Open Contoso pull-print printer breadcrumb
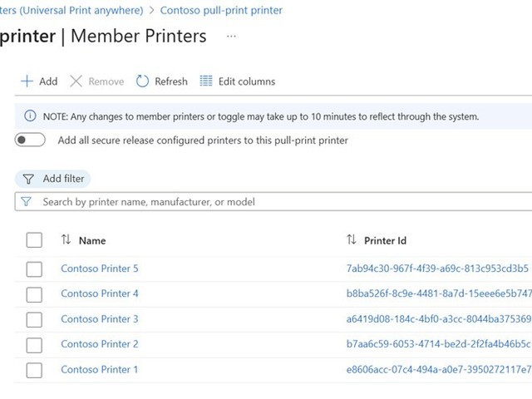The width and height of the screenshot is (532, 399). (221, 11)
